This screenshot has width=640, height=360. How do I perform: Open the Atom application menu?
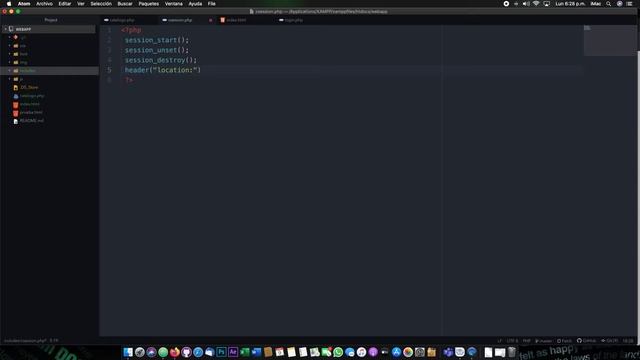click(24, 4)
